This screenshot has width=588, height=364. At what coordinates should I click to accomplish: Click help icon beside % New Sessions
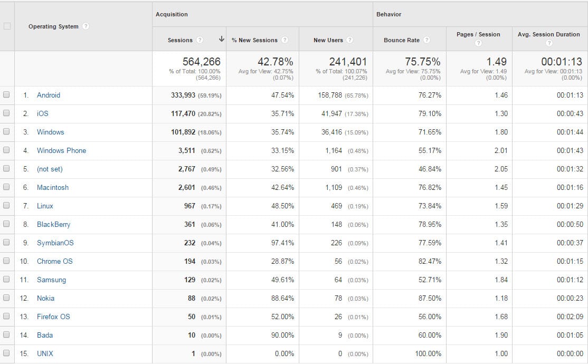284,40
